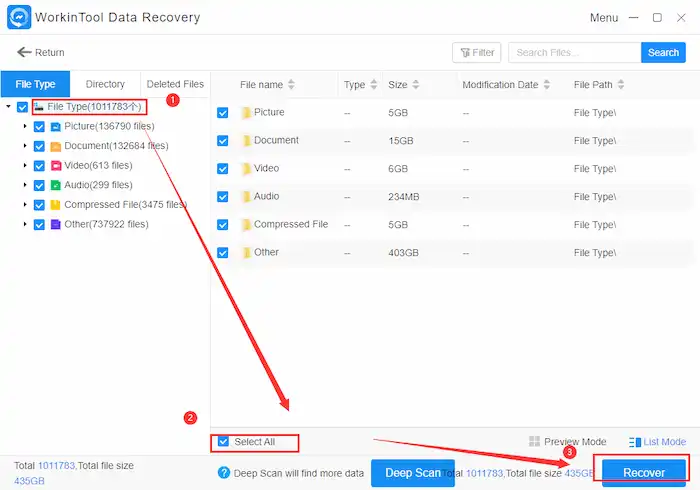
Task: Click the yellow Compressed File icon in tree
Action: coord(55,205)
